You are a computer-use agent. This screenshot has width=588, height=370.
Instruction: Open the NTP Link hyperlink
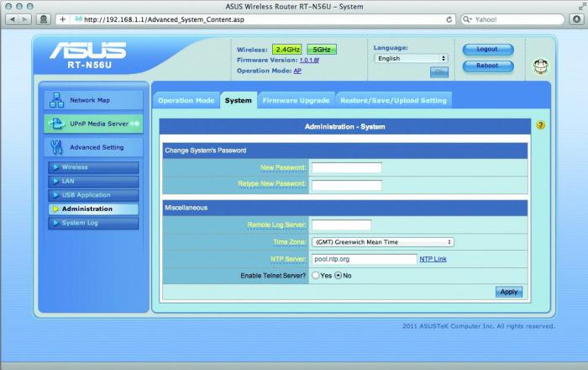coord(433,259)
